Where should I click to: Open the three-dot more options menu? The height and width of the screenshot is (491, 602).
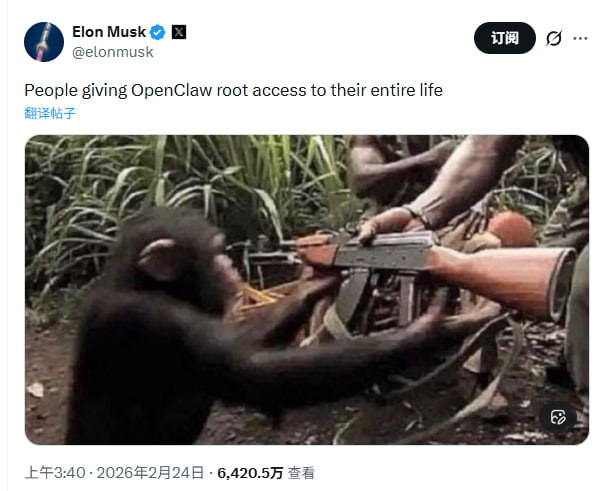click(580, 38)
